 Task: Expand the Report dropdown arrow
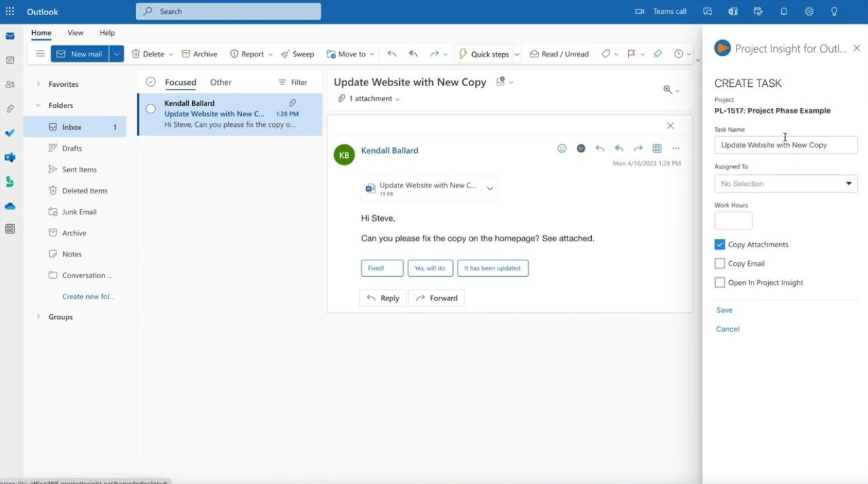(x=270, y=55)
